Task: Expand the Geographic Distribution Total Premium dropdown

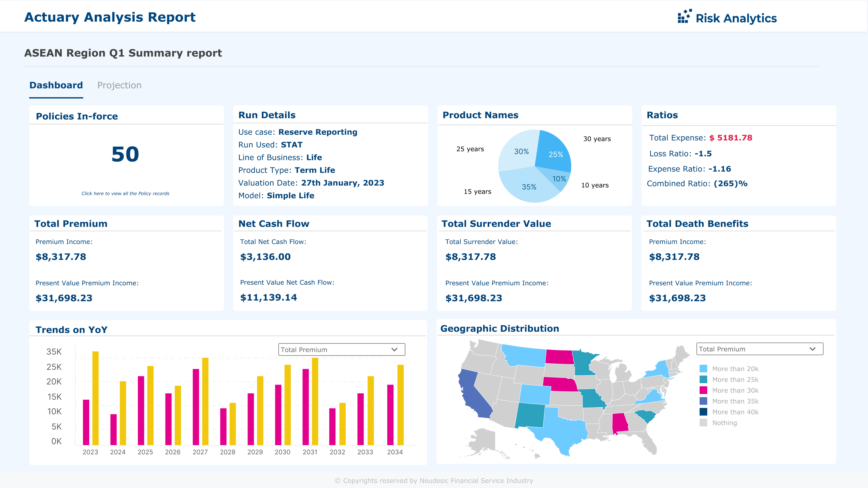Action: tap(759, 349)
